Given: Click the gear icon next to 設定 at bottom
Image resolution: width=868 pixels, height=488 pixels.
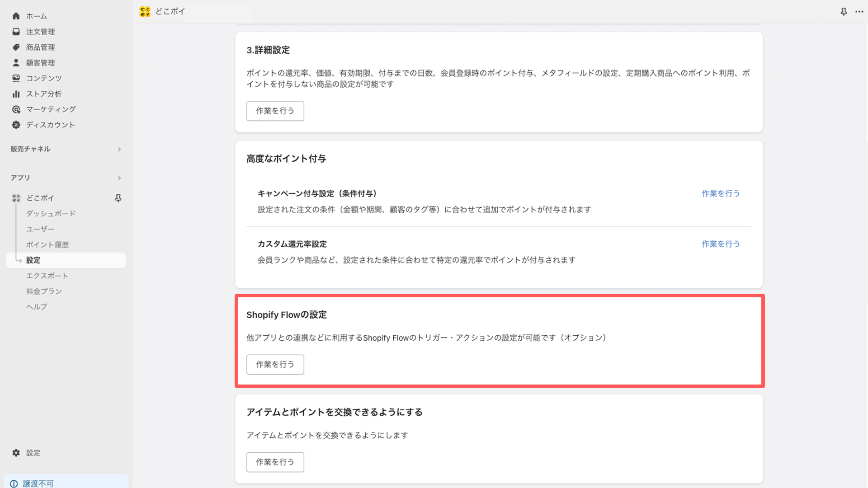Looking at the screenshot, I should 16,453.
